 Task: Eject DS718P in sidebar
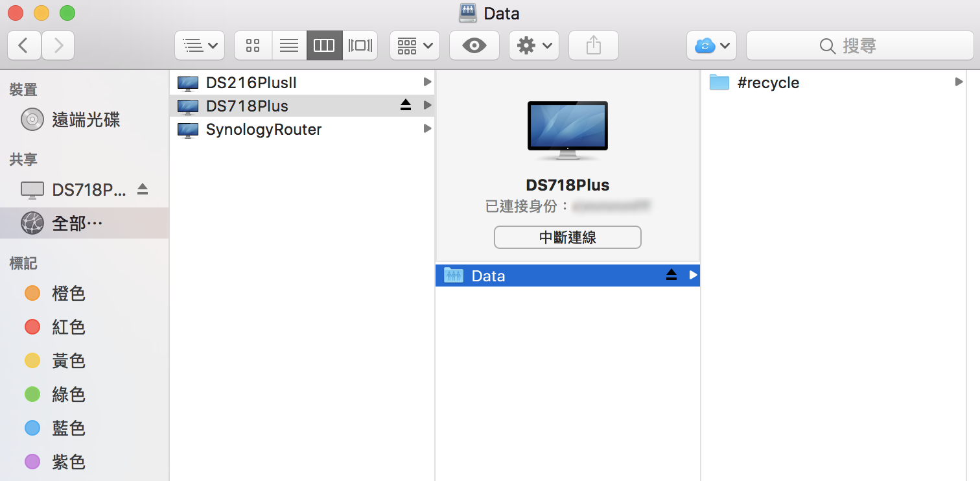[143, 189]
